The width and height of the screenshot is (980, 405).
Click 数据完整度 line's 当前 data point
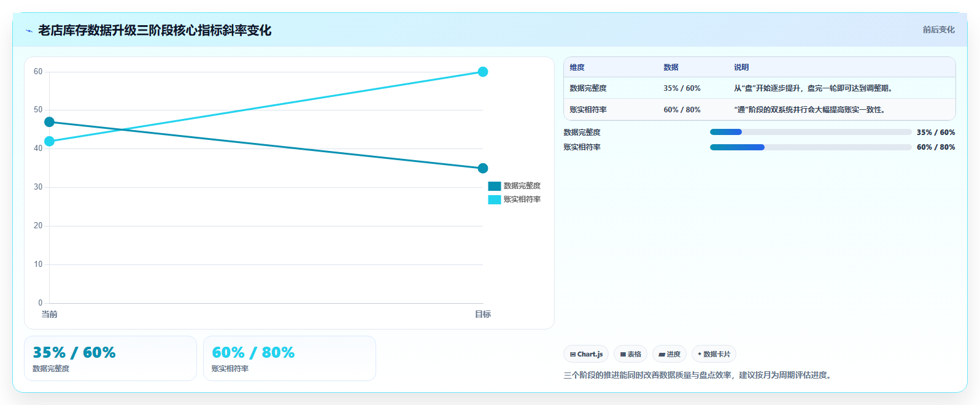click(x=49, y=122)
